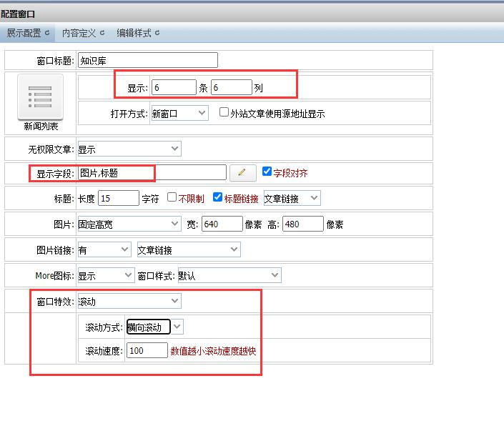
Task: Toggle the 字段对齐 checkbox
Action: pyautogui.click(x=267, y=172)
